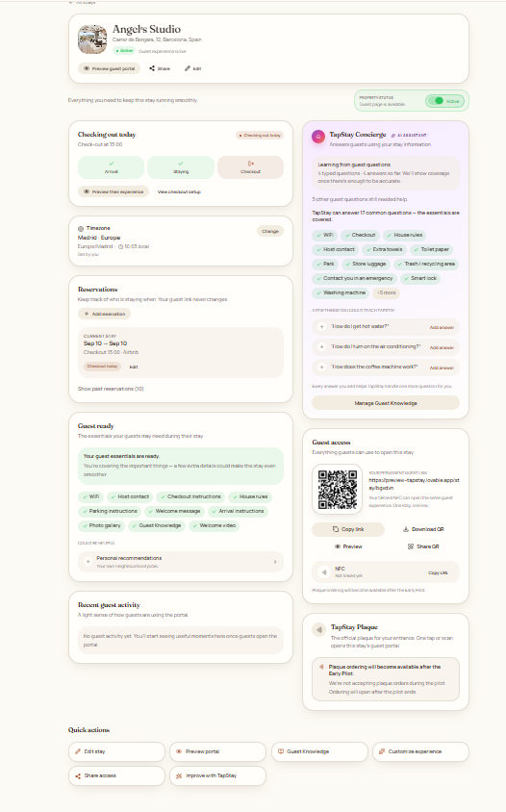Click the Edit stay quick action

click(116, 751)
